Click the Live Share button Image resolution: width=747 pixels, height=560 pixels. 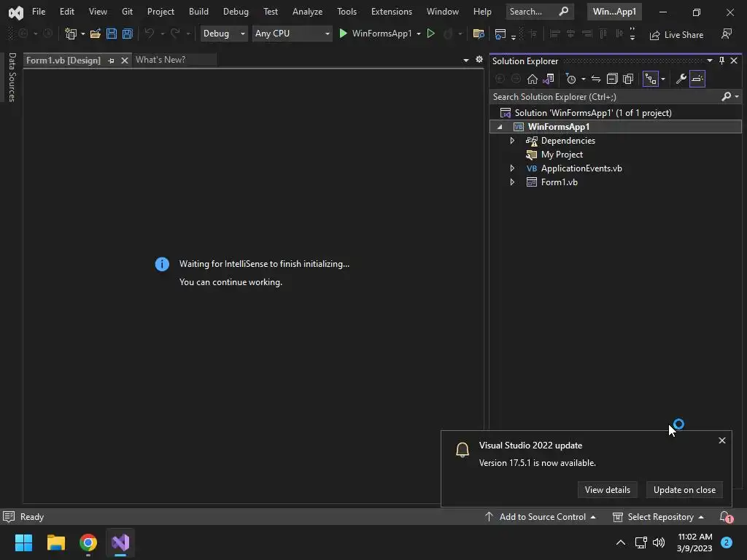point(676,35)
